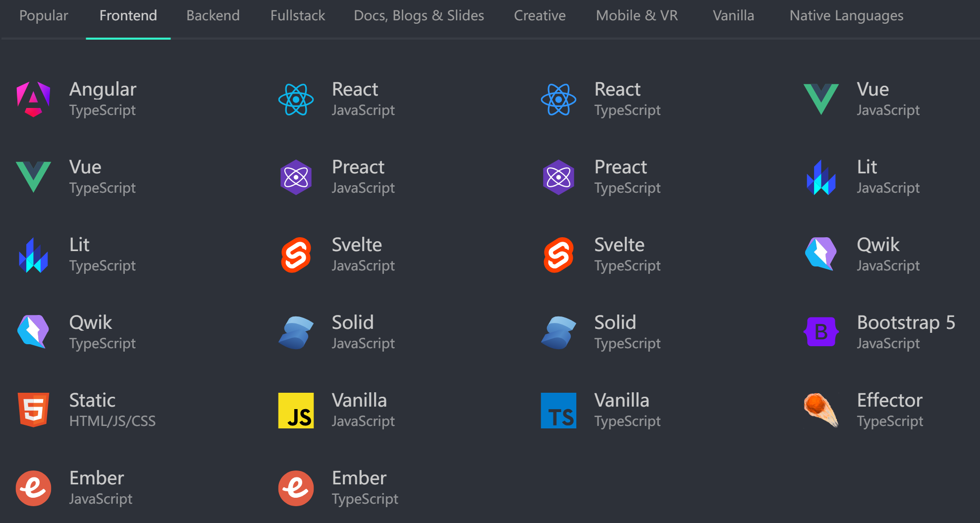Click the Svelte TypeScript logo icon
Viewport: 980px width, 523px height.
pyautogui.click(x=558, y=255)
